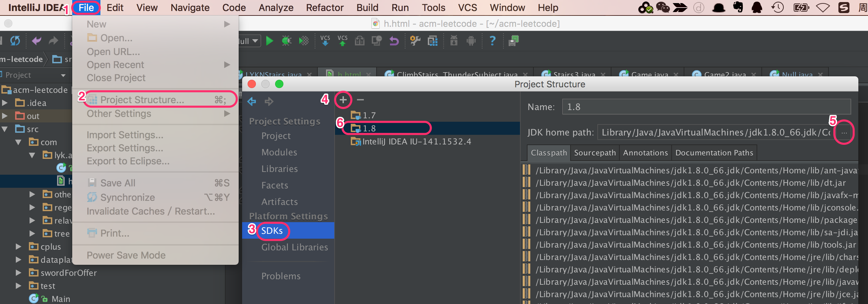This screenshot has height=304, width=868.
Task: Click the Synchronize refresh icon in toolbar
Action: [15, 41]
